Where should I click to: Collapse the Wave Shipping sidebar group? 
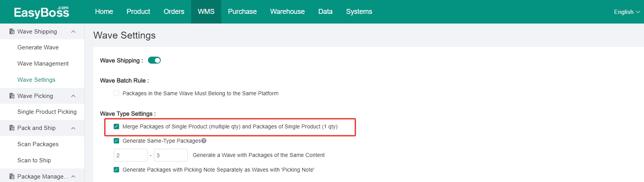[x=73, y=32]
